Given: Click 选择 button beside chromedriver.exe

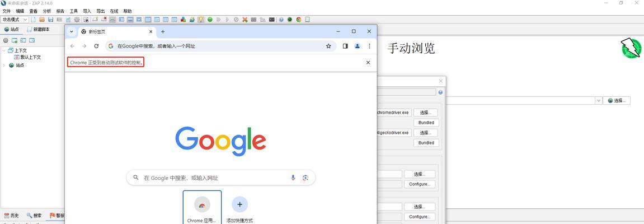Looking at the screenshot, I should [425, 113].
